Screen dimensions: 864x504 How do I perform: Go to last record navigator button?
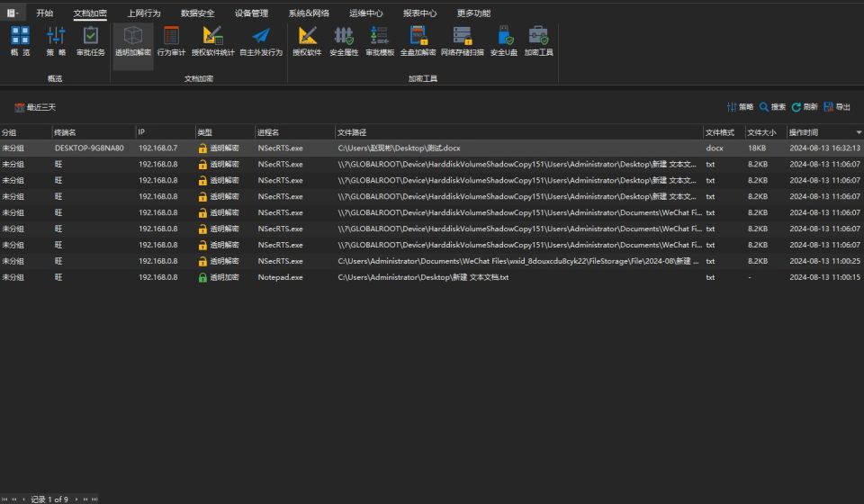pos(94,499)
